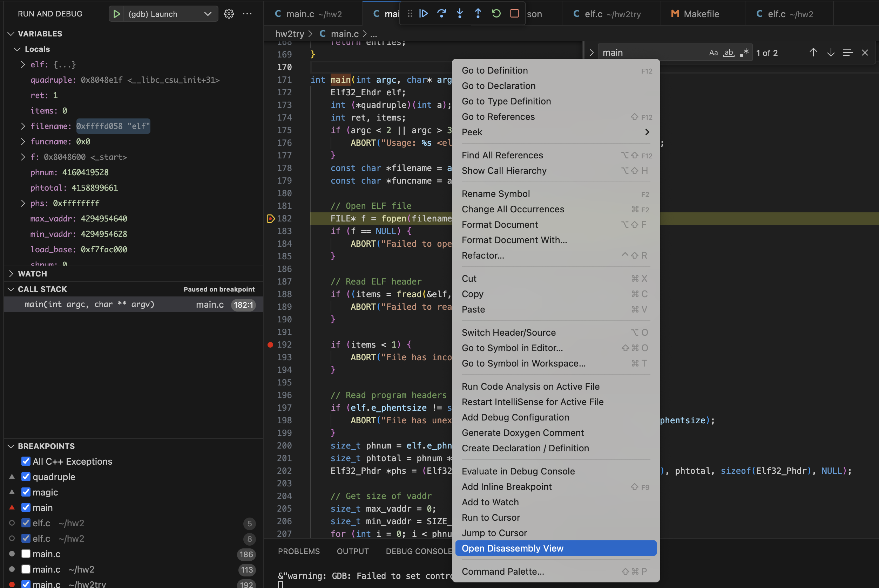Expand the filename variable

click(x=23, y=127)
